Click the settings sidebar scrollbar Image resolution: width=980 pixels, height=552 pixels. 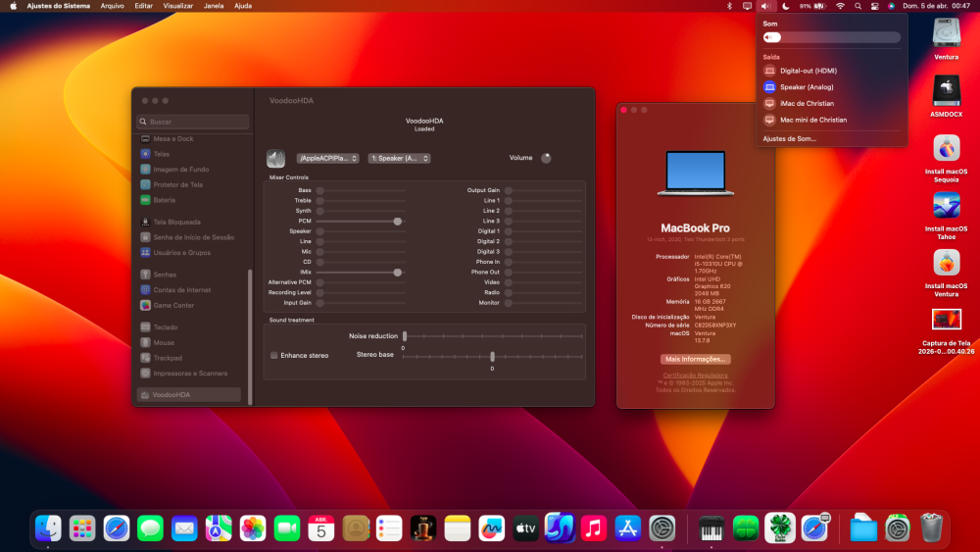[x=250, y=336]
